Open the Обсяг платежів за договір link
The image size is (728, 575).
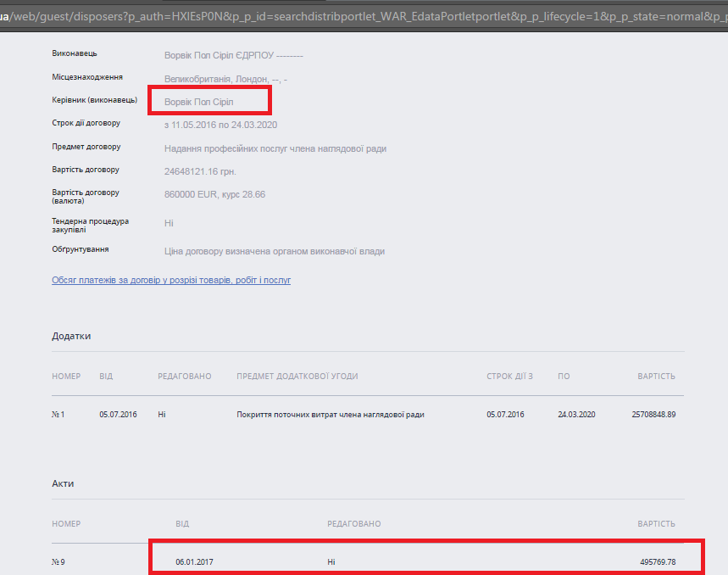pos(171,280)
